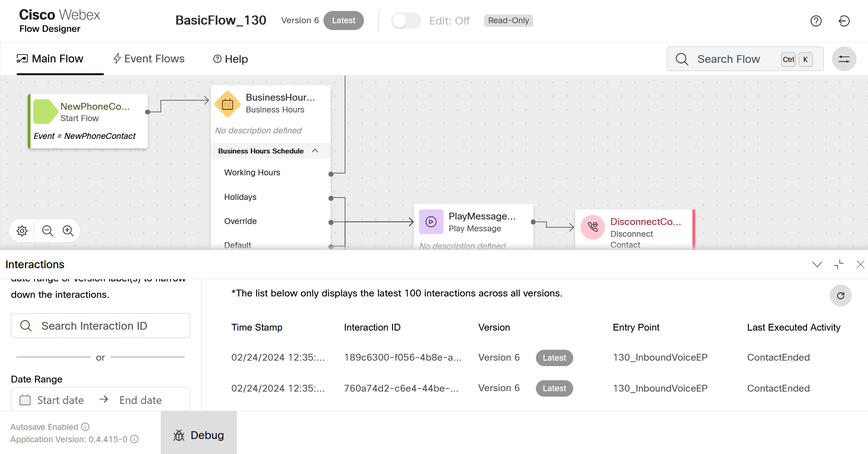Click the BasicFlow_130 flow name

221,20
